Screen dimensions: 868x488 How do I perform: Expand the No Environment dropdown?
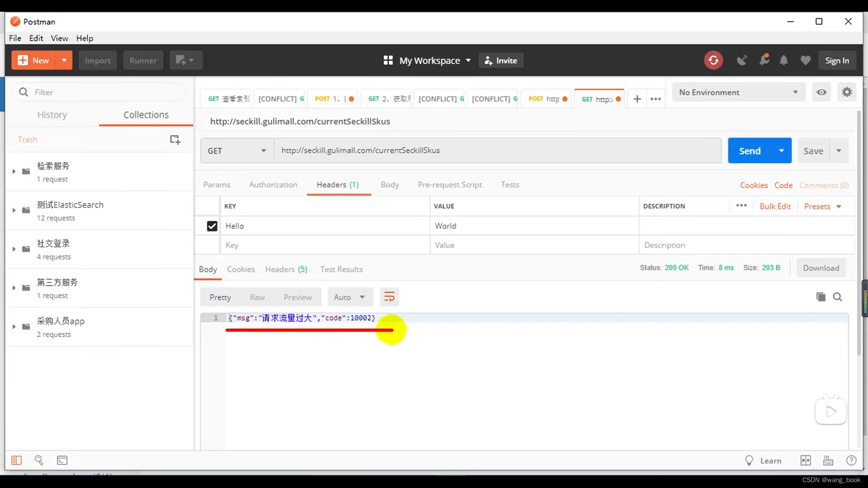point(738,92)
